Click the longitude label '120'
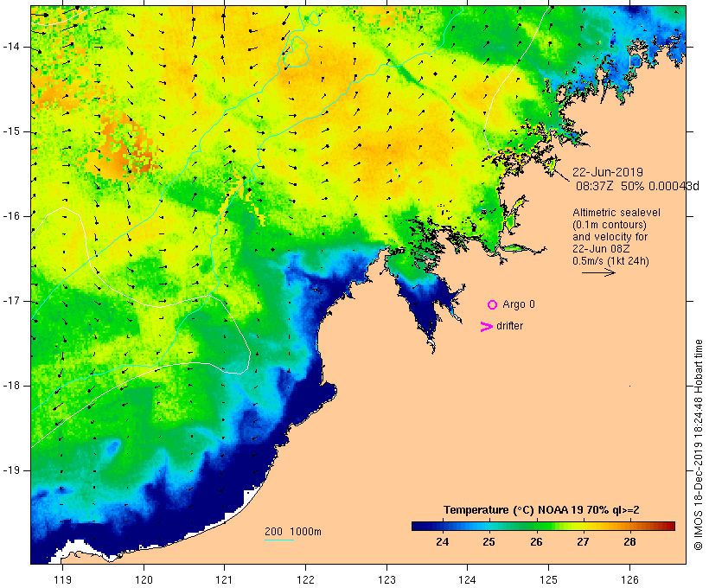The width and height of the screenshot is (709, 588). click(x=144, y=579)
